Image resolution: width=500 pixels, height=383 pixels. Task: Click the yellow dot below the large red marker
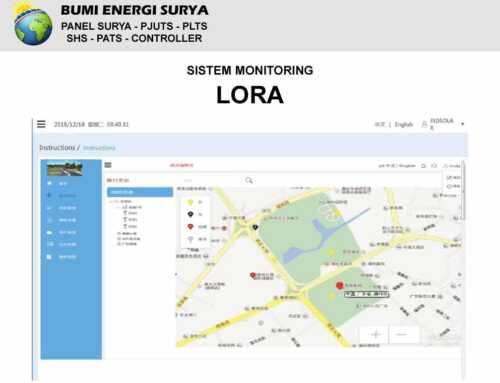[331, 296]
